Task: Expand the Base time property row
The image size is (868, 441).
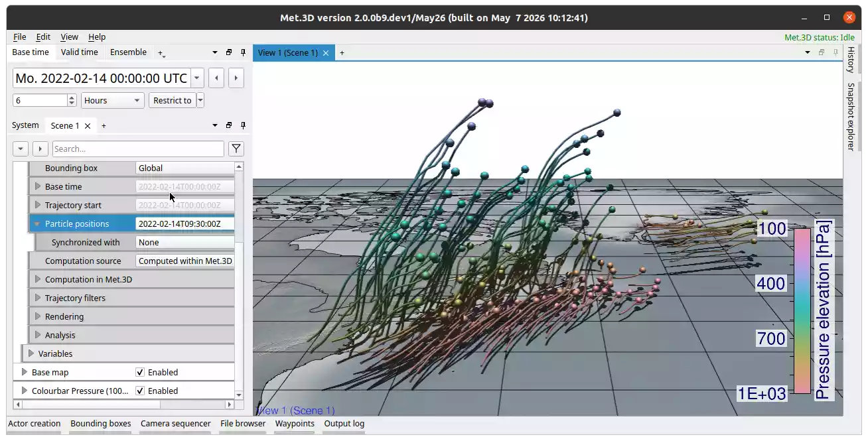Action: tap(38, 187)
